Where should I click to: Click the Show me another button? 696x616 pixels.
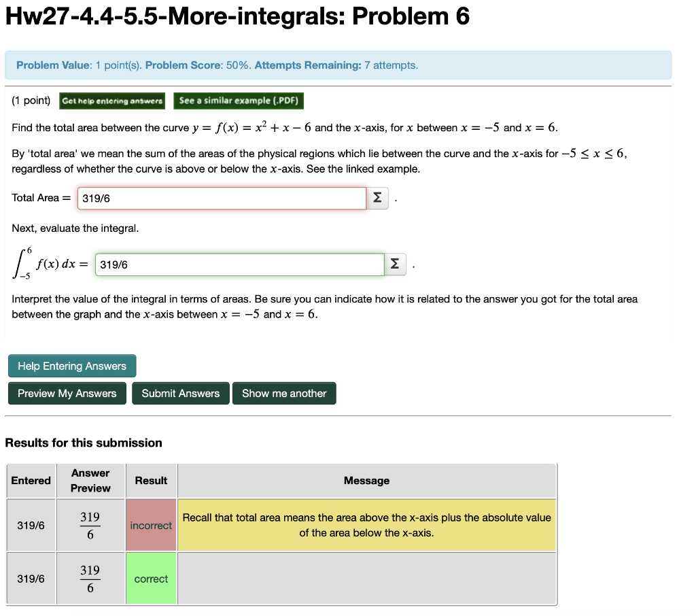tap(284, 393)
